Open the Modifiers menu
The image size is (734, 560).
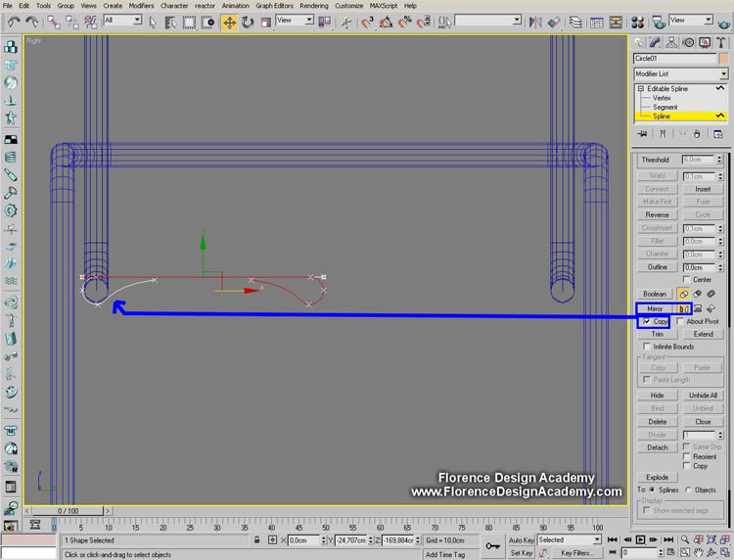click(x=141, y=5)
